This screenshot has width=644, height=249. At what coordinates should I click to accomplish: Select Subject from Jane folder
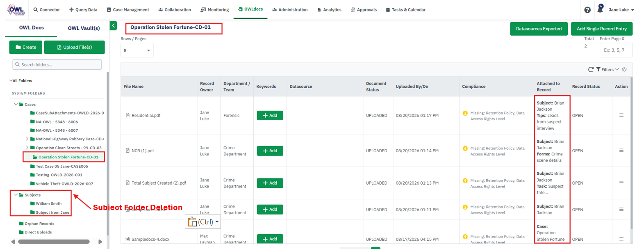[x=50, y=212]
